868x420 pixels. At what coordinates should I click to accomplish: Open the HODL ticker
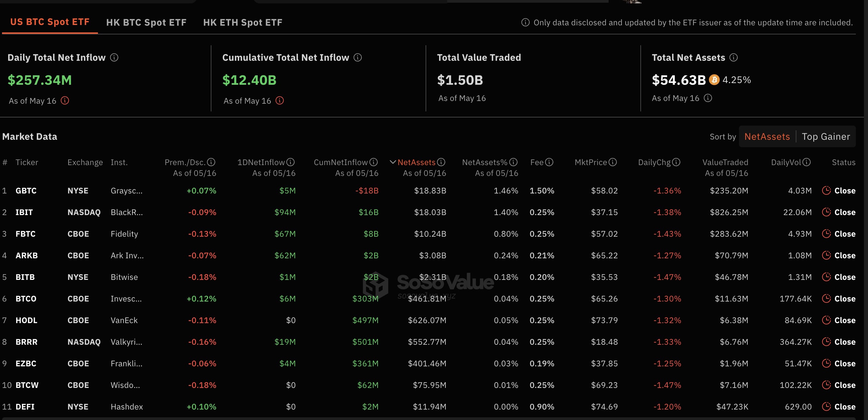coord(26,320)
